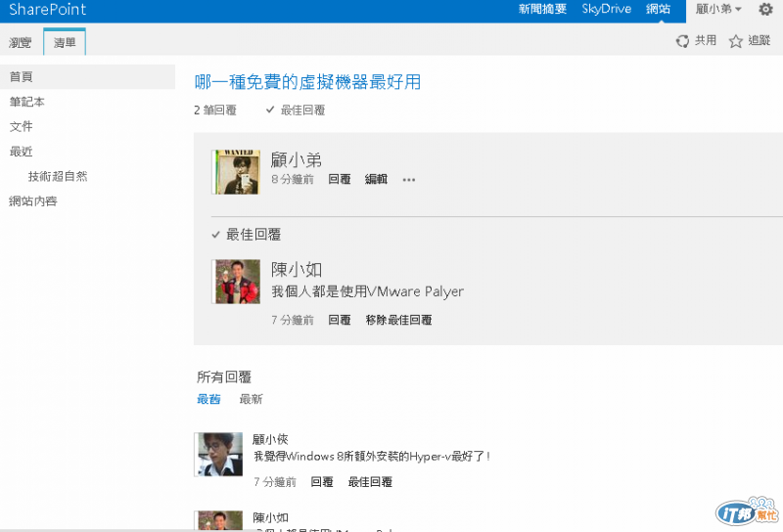The image size is (783, 532).
Task: Sort all replies by 最新
Action: [252, 399]
